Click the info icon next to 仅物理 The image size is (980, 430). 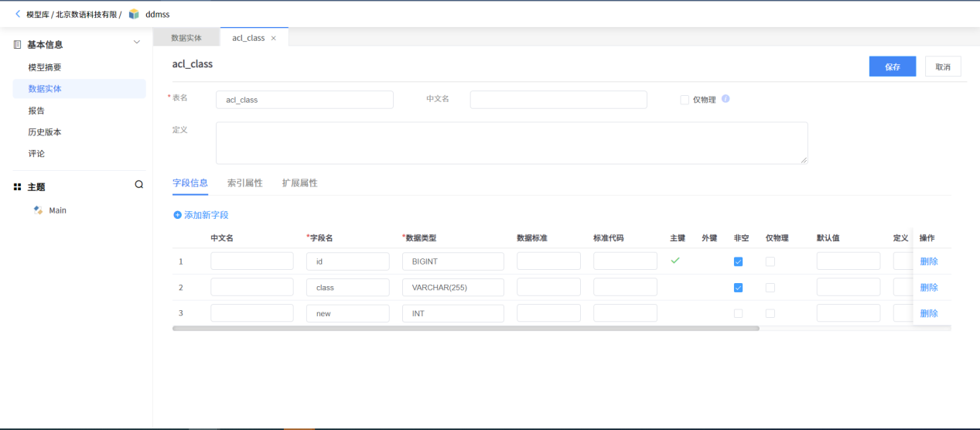[726, 99]
